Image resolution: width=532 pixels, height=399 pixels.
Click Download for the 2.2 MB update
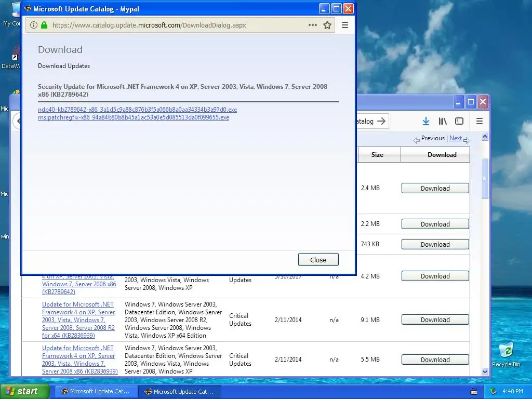435,224
